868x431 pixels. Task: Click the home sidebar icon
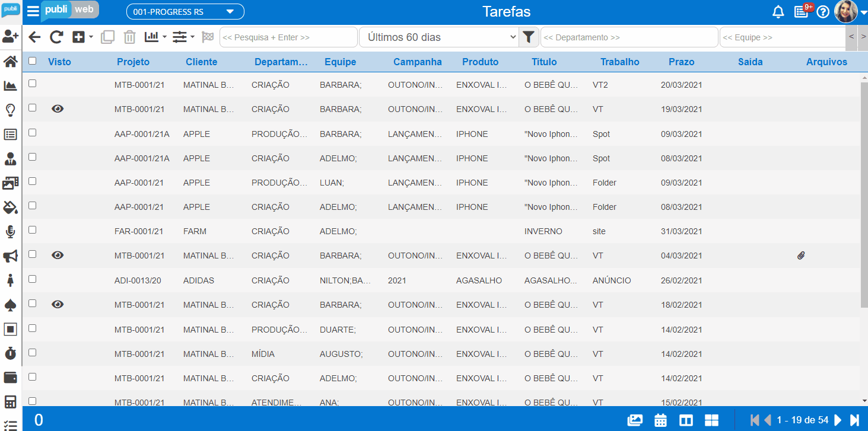pos(10,62)
